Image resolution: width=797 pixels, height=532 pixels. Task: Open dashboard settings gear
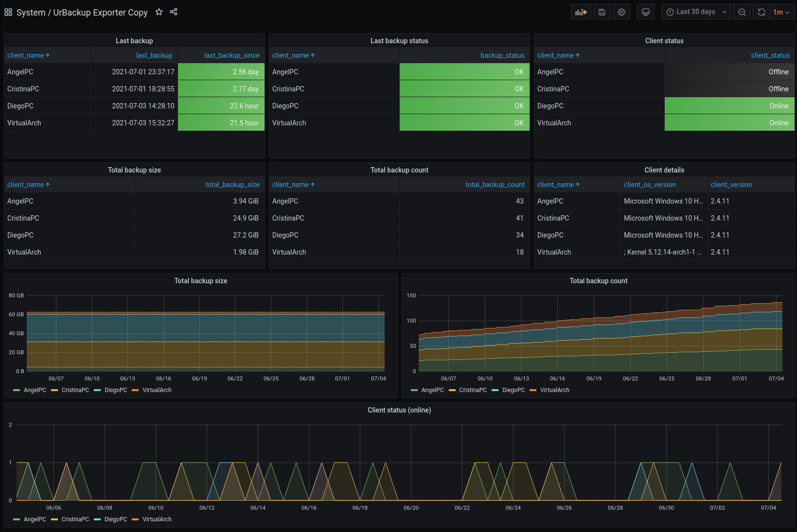(x=621, y=12)
